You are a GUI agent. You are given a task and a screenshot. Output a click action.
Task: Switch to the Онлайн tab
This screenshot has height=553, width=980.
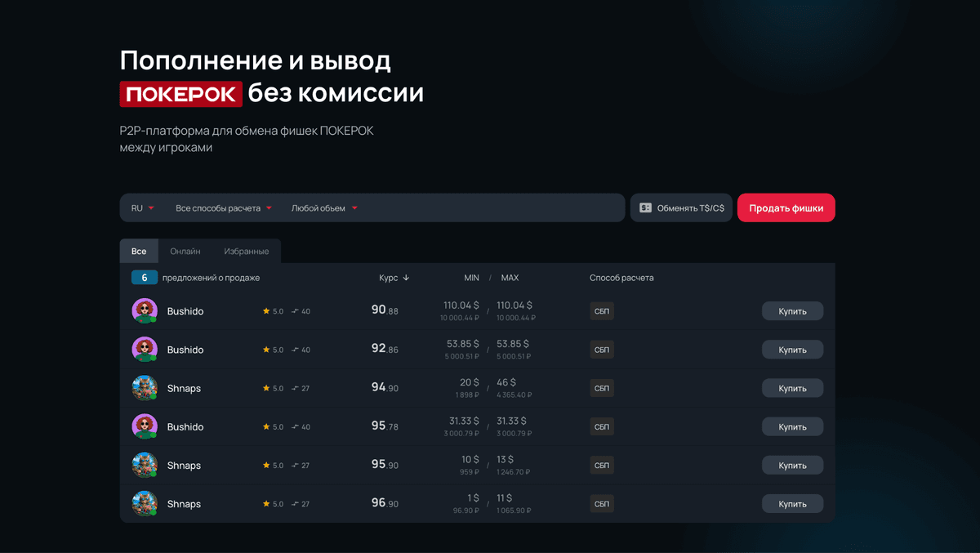(185, 252)
